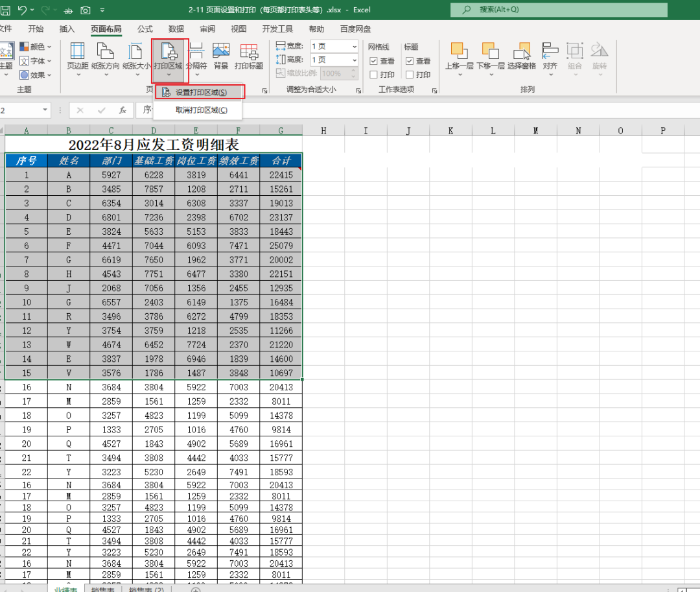Click the camera screenshot icon in quick access
Screen dimensions: 700x592
click(86, 10)
